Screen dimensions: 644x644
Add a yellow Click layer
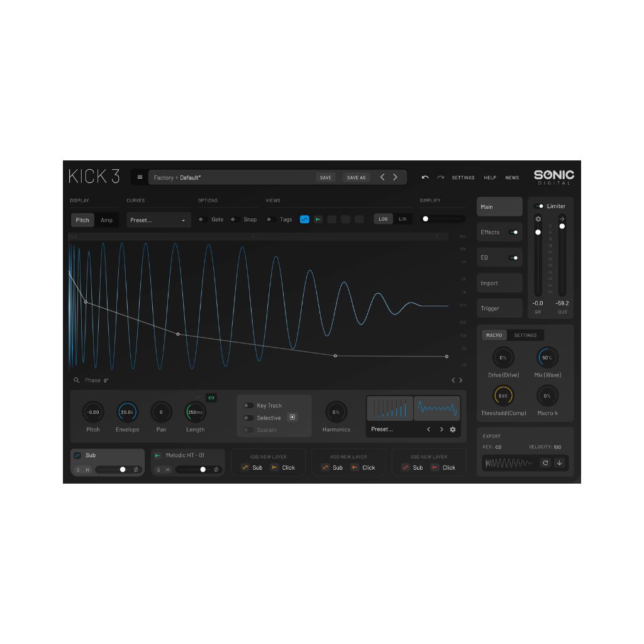pos(284,467)
